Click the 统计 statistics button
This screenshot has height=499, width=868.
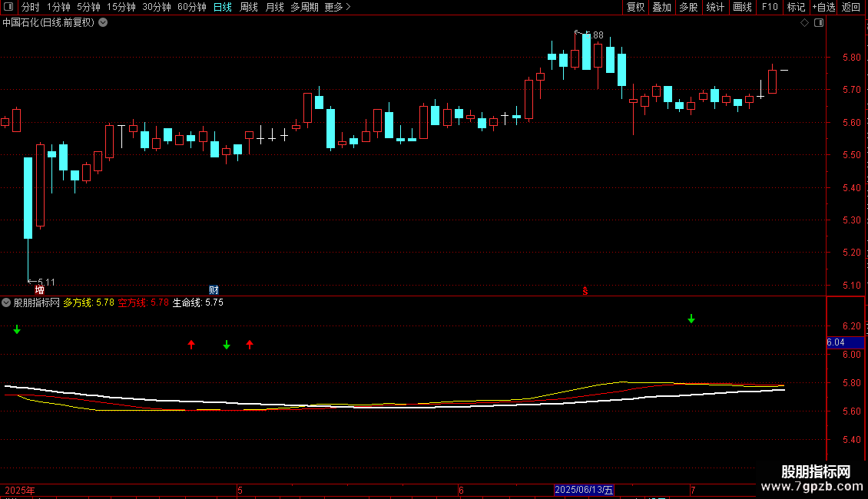tap(715, 7)
